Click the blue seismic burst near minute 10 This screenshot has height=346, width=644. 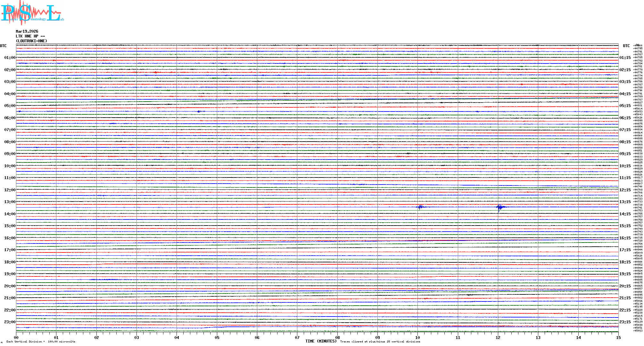[x=420, y=207]
